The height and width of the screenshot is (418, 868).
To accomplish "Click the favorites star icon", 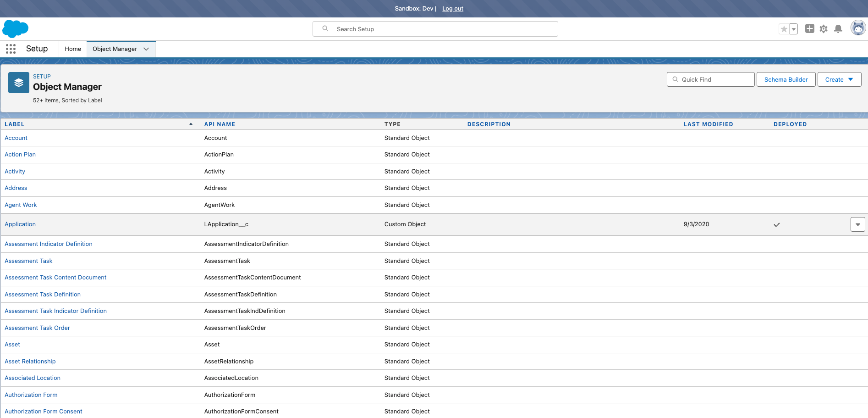I will (784, 29).
